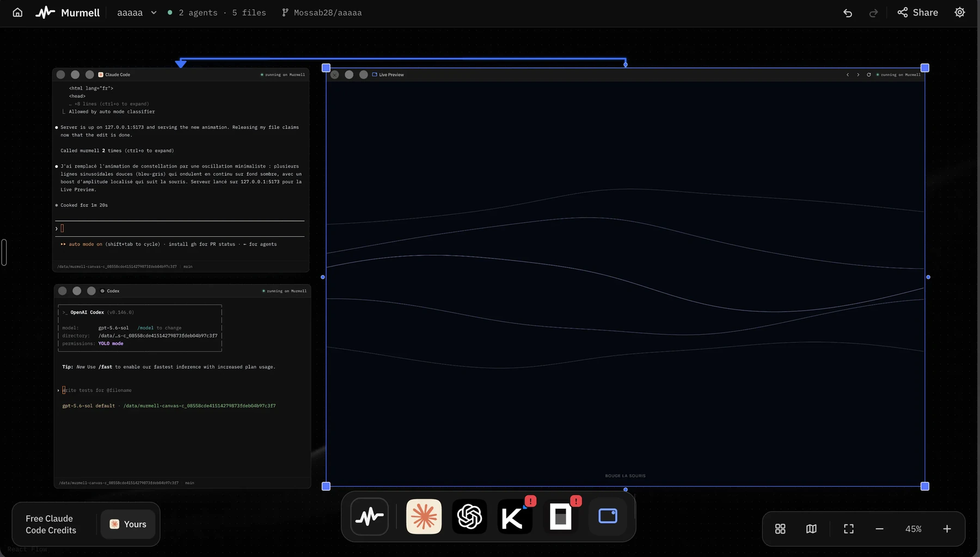Click 'Allowed by auto mode classifier' line
Image resolution: width=980 pixels, height=557 pixels.
(112, 112)
